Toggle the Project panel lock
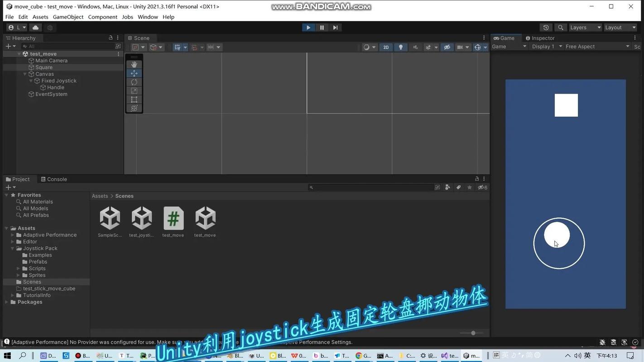Screen dimensions: 644x362 (x=477, y=179)
